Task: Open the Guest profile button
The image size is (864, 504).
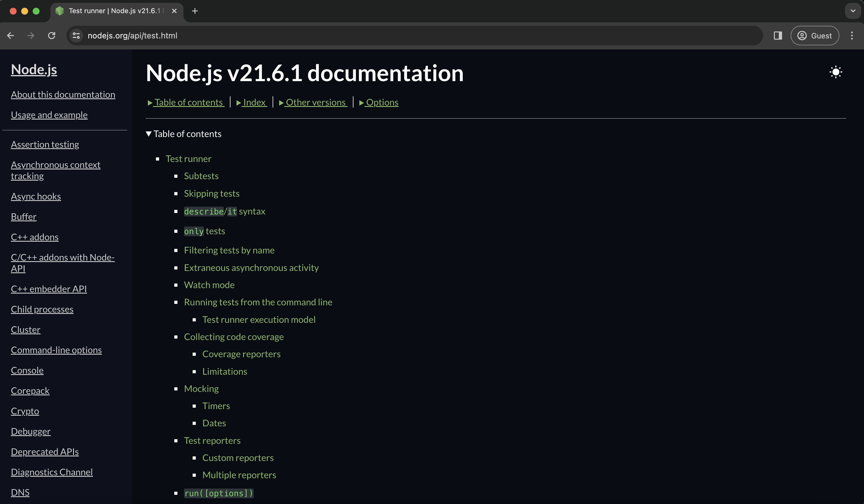Action: tap(815, 36)
